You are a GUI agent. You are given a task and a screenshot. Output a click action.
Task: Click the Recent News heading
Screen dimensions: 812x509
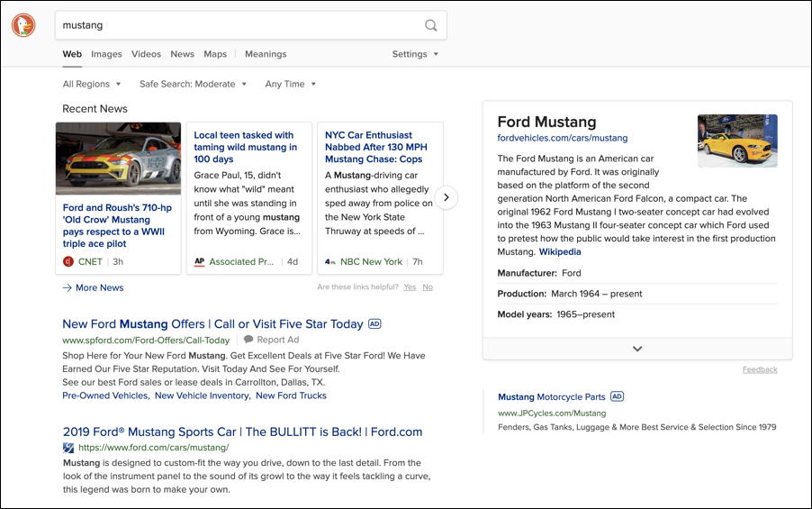(95, 109)
